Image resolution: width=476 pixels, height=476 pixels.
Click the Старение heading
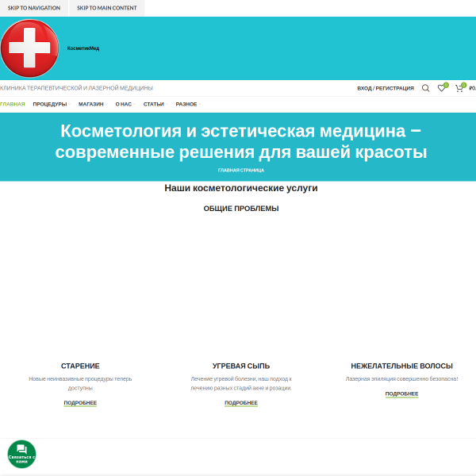80,366
